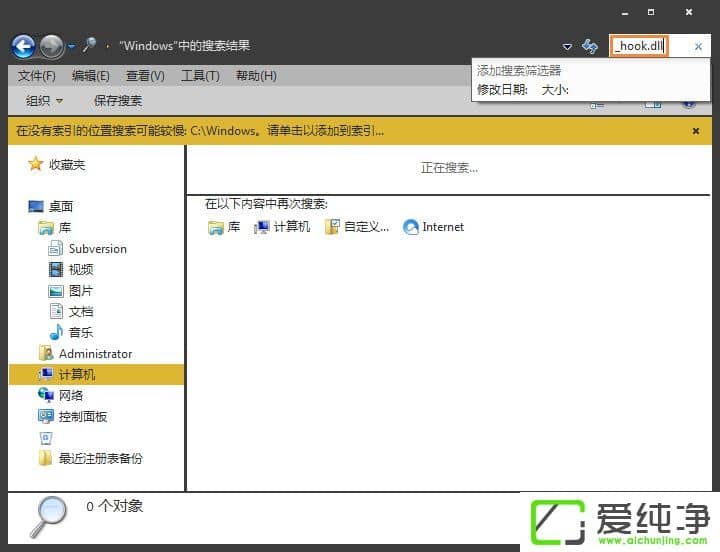The height and width of the screenshot is (552, 720).
Task: Click the refresh arrows icon beside search box
Action: 590,46
